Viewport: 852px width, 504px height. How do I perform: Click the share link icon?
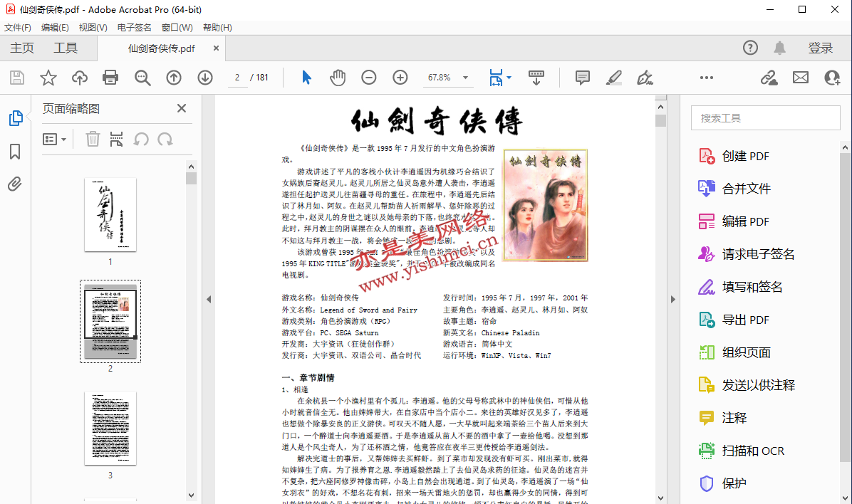pyautogui.click(x=769, y=78)
